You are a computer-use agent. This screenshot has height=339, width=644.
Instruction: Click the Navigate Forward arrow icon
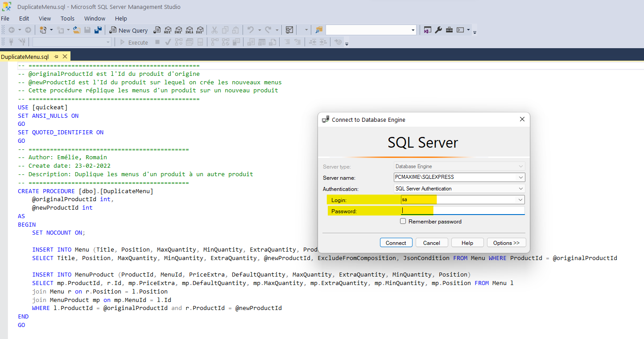(28, 30)
